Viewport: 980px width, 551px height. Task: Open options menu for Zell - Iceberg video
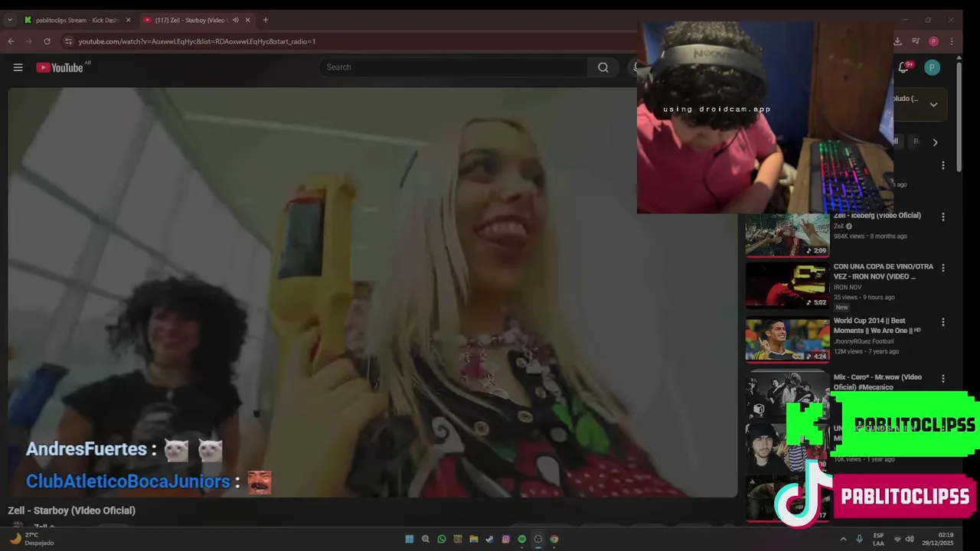[x=943, y=217]
